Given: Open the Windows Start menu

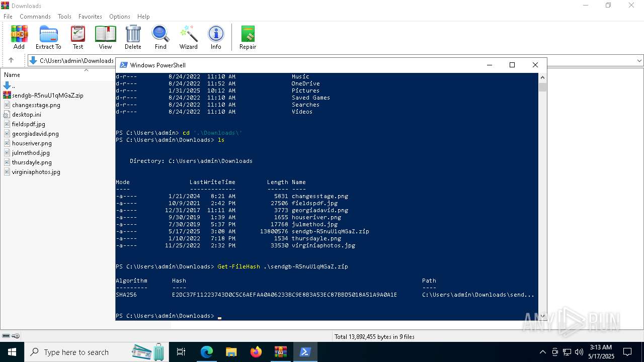Looking at the screenshot, I should click(x=12, y=352).
